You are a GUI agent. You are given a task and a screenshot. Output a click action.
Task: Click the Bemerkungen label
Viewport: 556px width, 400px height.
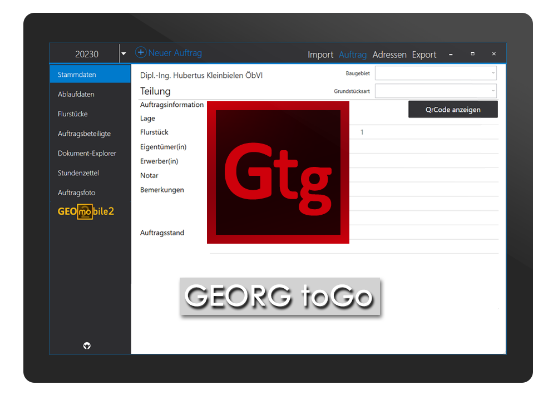(162, 190)
